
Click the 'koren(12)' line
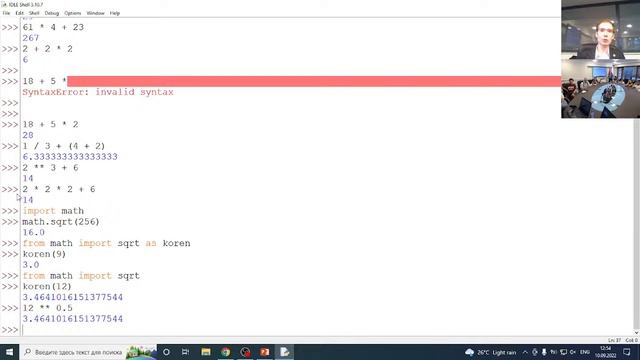click(47, 287)
